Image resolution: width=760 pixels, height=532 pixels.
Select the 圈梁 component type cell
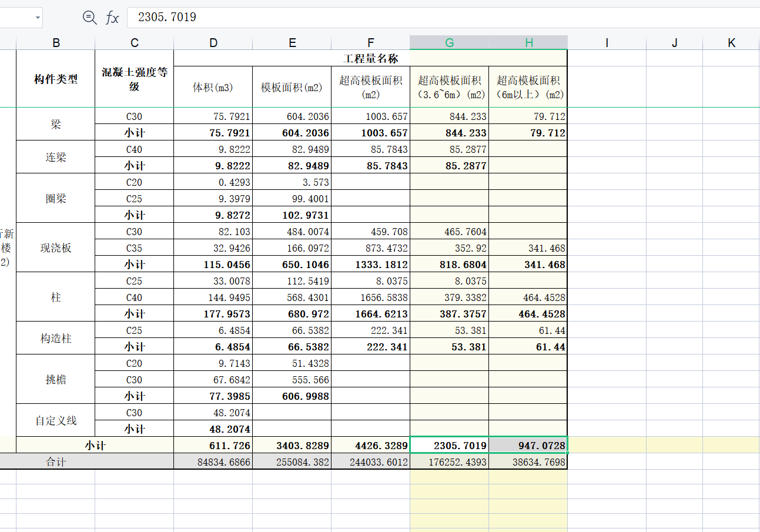[56, 198]
